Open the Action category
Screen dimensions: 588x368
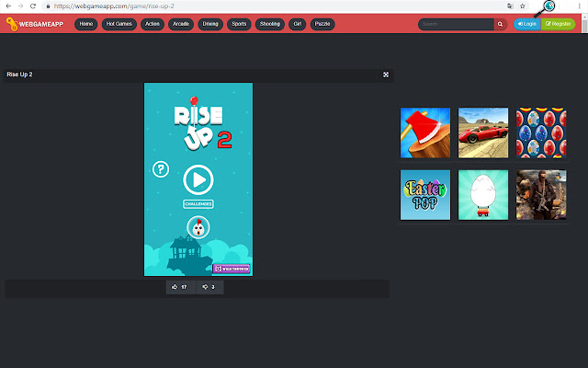(153, 24)
